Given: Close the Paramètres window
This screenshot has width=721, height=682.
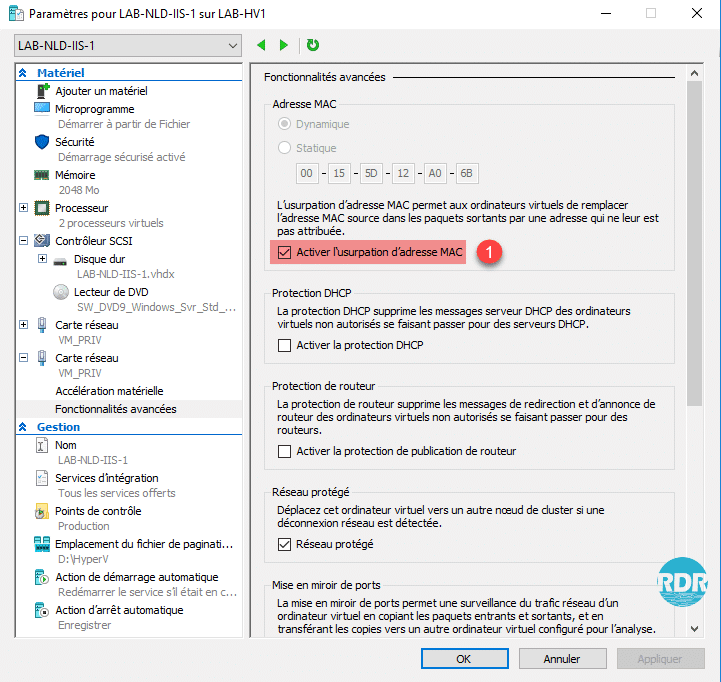Looking at the screenshot, I should [697, 13].
